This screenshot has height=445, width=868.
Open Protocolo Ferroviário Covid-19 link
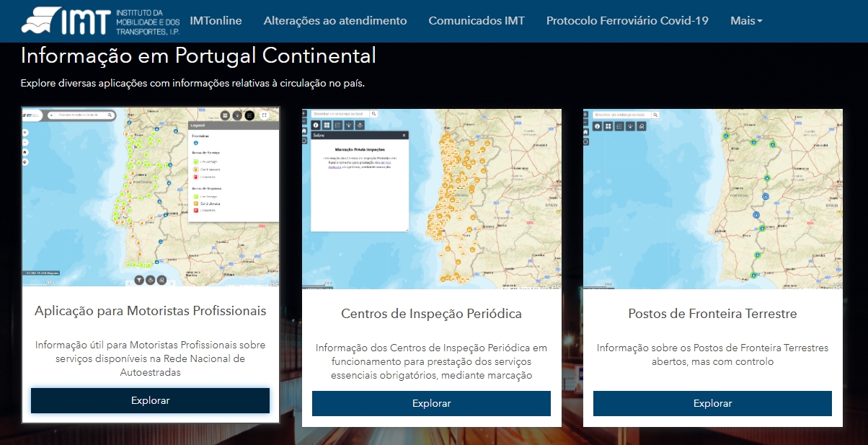627,21
